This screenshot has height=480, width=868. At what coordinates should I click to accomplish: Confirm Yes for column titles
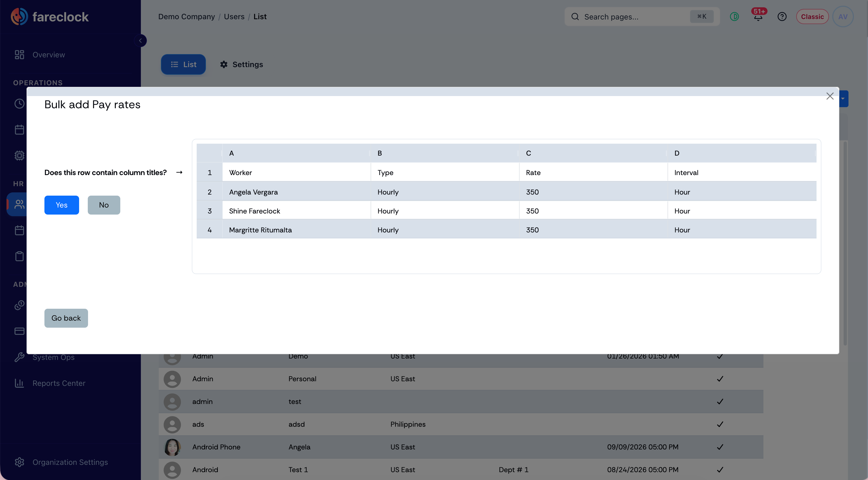(62, 205)
